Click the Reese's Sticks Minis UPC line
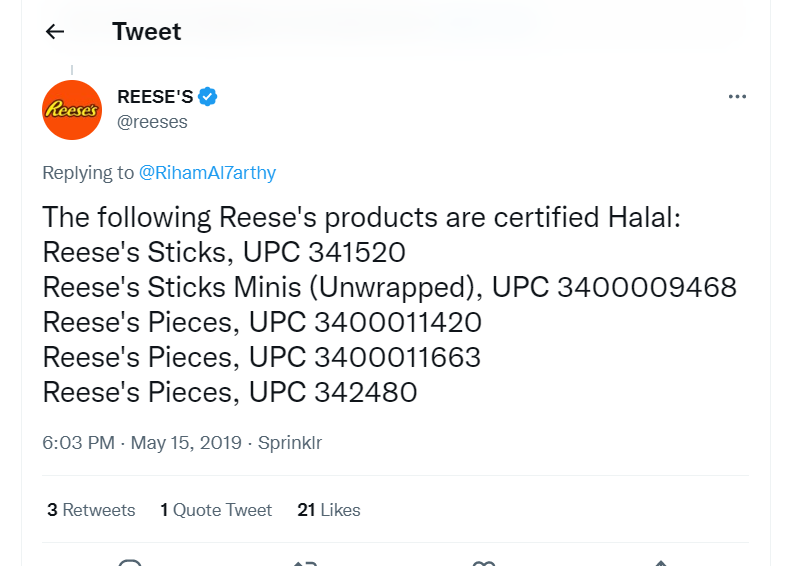This screenshot has height=566, width=792. (x=389, y=288)
